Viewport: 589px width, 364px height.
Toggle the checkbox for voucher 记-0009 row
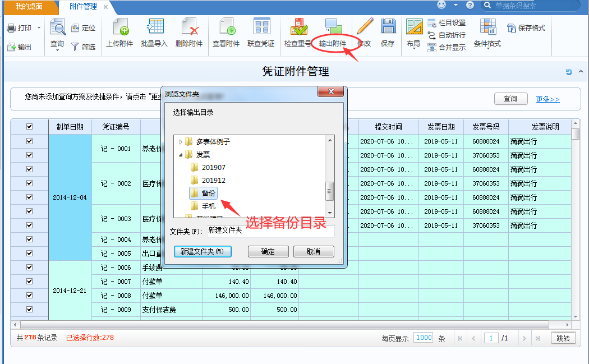click(29, 309)
